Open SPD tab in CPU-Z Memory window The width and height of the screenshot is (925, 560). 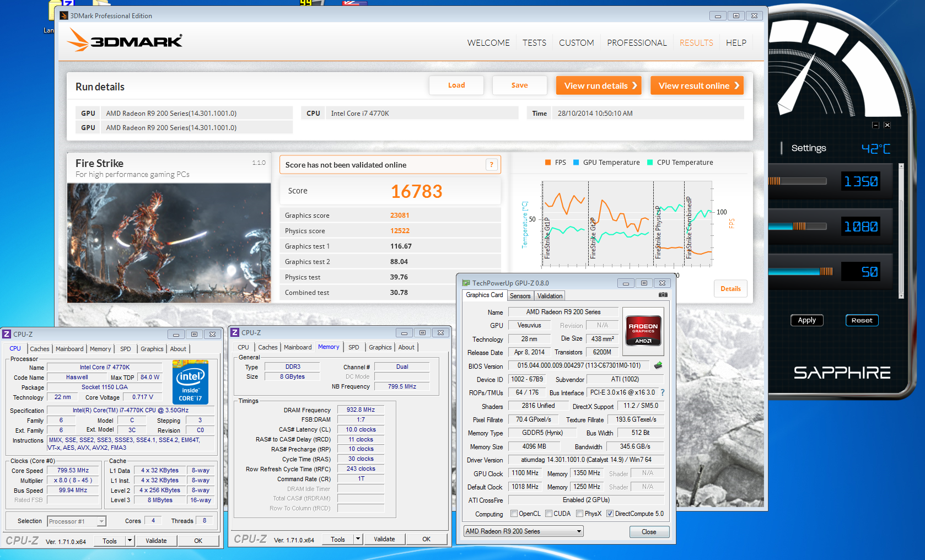[354, 347]
